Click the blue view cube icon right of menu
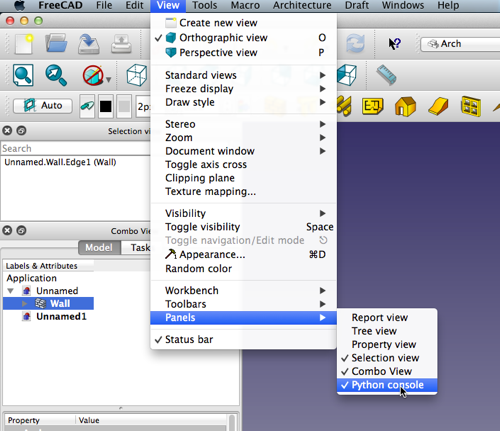The width and height of the screenshot is (500, 431). point(347,75)
